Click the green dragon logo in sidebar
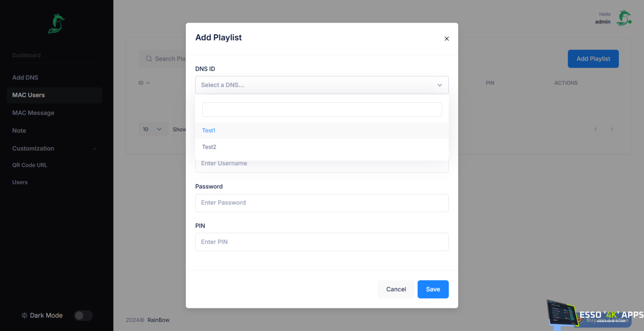 click(56, 24)
